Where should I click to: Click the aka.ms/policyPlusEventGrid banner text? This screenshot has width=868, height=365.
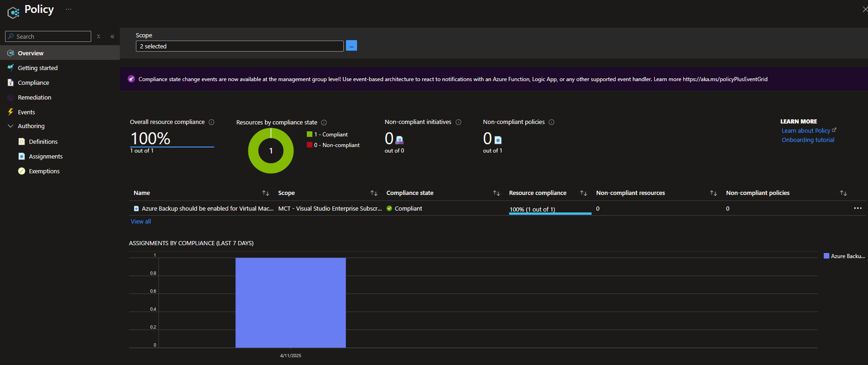pos(725,79)
